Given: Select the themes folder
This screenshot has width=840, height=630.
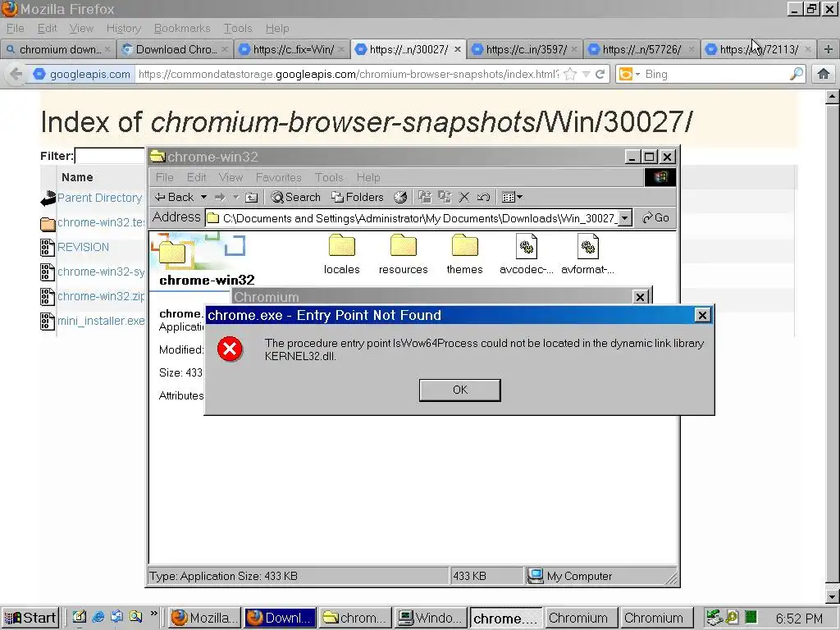Looking at the screenshot, I should coord(464,255).
